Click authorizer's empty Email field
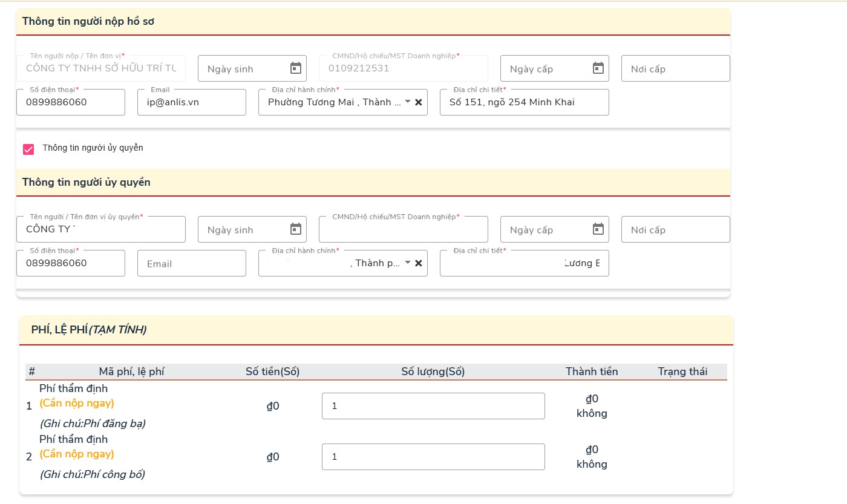 pyautogui.click(x=191, y=263)
